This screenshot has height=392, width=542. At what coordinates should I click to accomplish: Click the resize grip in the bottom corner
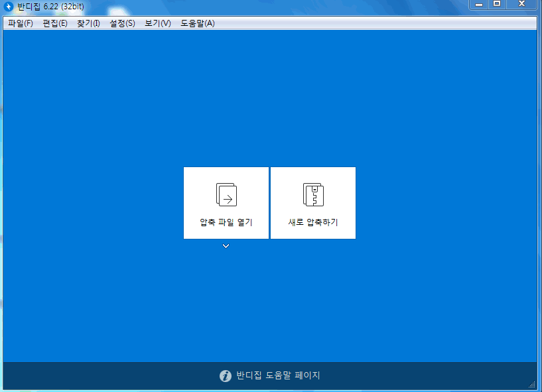[532, 385]
